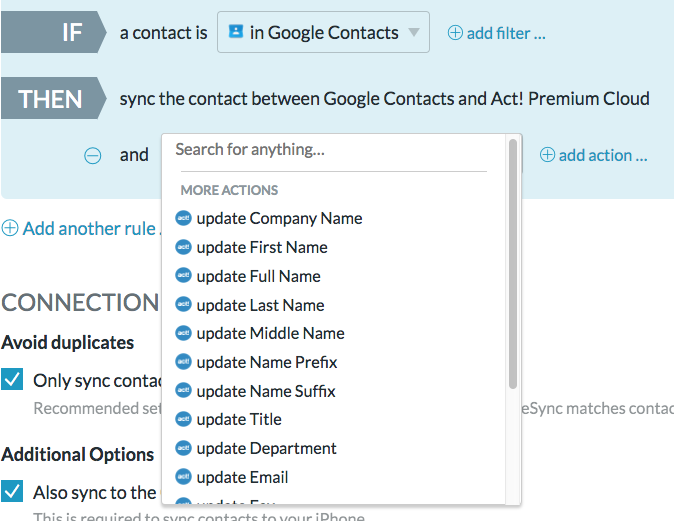
Task: Click the Act! icon beside update Email
Action: (x=183, y=477)
